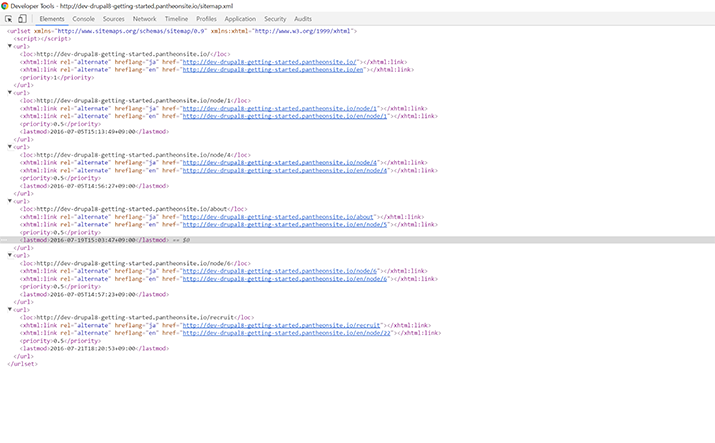
Task: Click the Chrome icon in title bar
Action: click(x=5, y=6)
